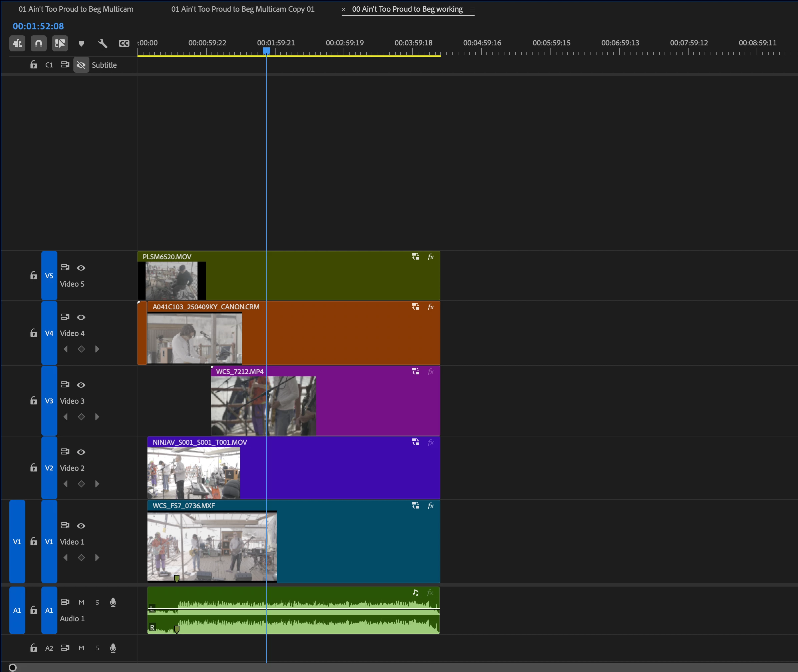This screenshot has height=672, width=798.
Task: Click the Add Marker icon
Action: click(81, 43)
